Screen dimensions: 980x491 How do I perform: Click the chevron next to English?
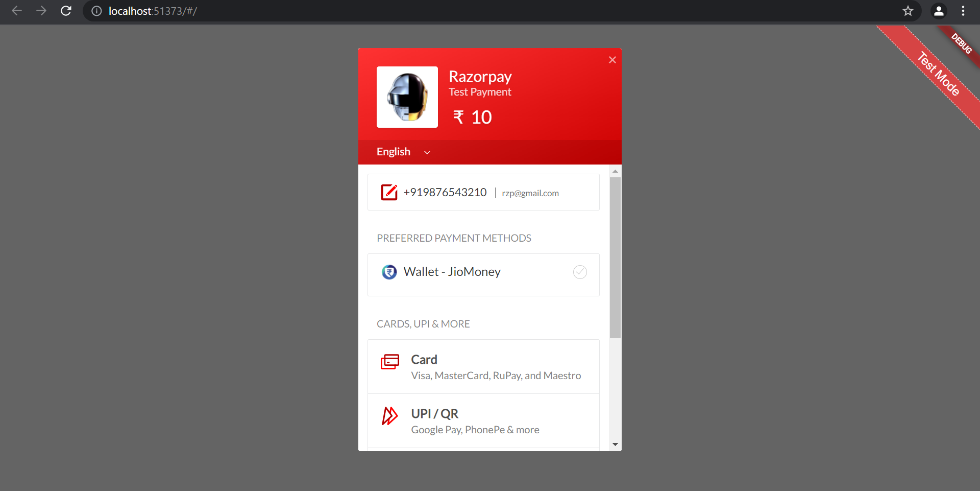point(427,152)
